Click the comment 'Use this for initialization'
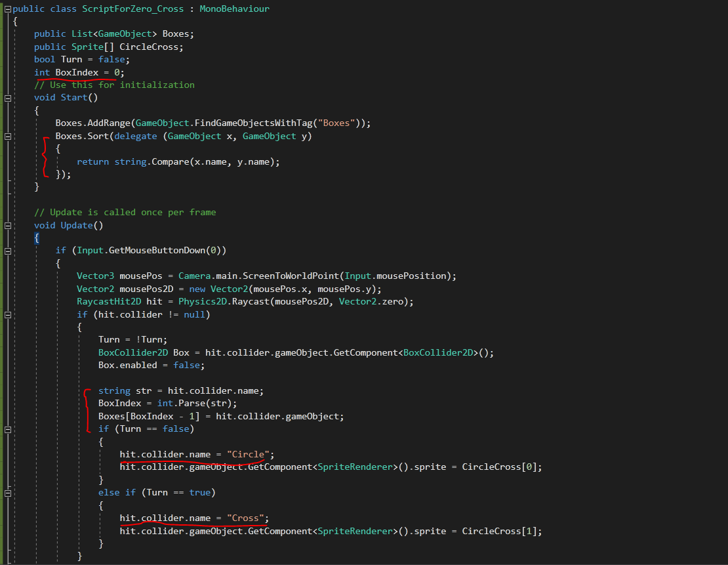The width and height of the screenshot is (728, 565). pyautogui.click(x=114, y=85)
